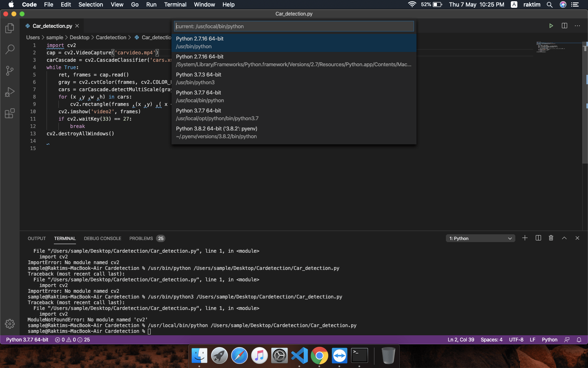Run the Python file using the play button
Viewport: 588px width, 368px height.
(551, 25)
